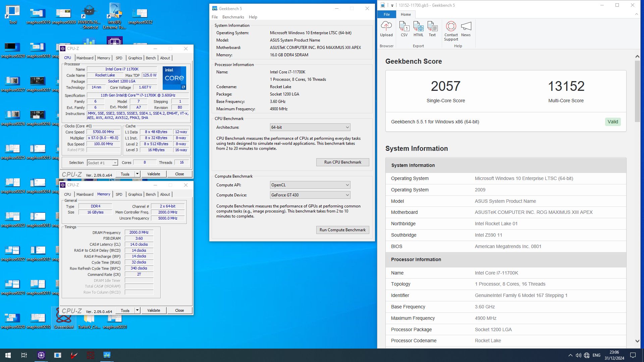Select Mainboard tab in upper CPU-Z window
The image size is (644, 362).
click(x=85, y=58)
